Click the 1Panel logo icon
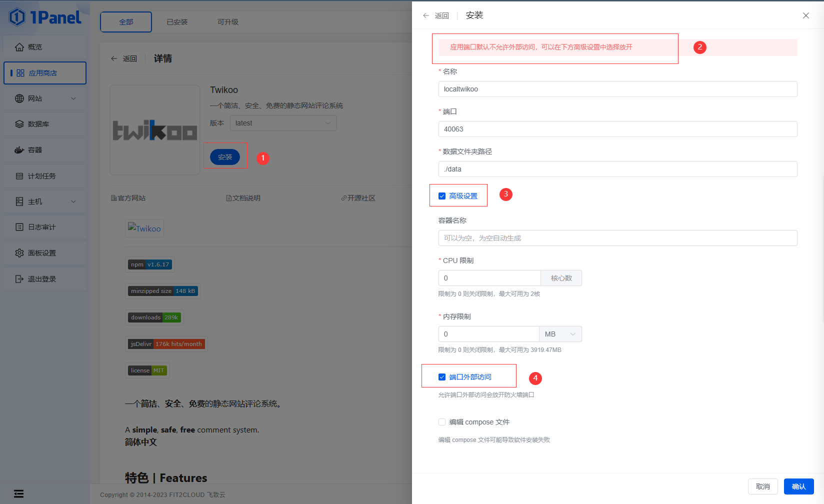The width and height of the screenshot is (824, 504). tap(17, 17)
